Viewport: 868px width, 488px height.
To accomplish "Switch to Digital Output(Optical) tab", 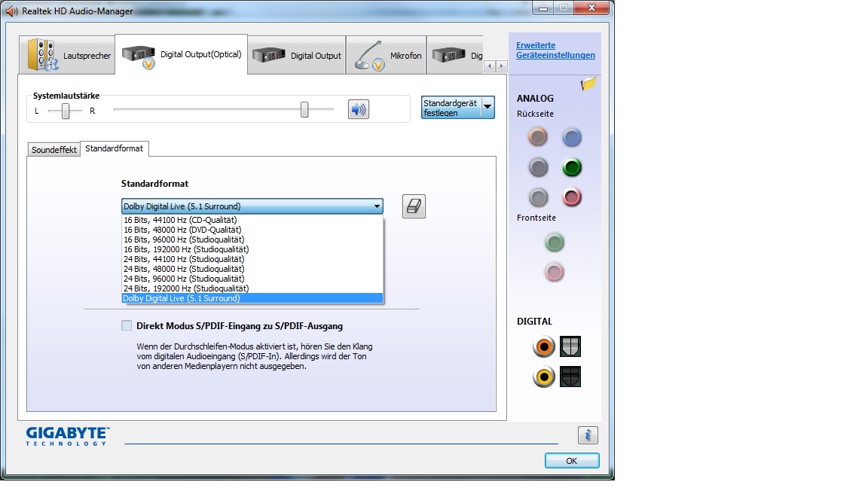I will pos(182,54).
